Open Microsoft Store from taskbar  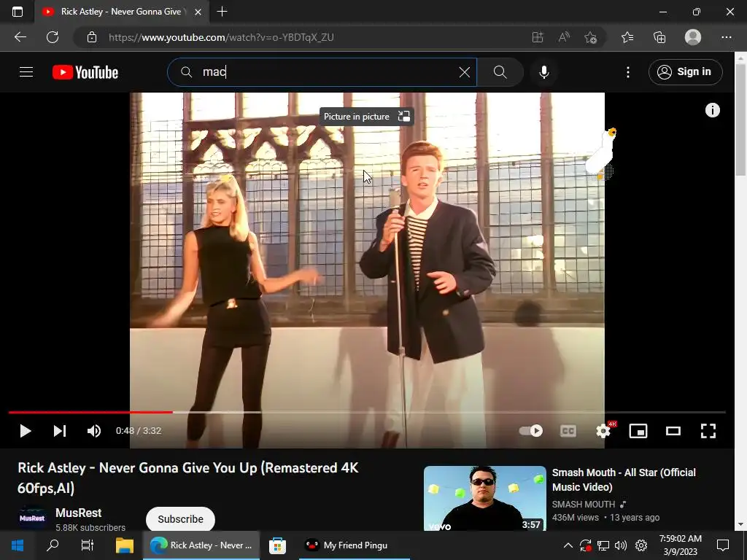click(x=277, y=545)
